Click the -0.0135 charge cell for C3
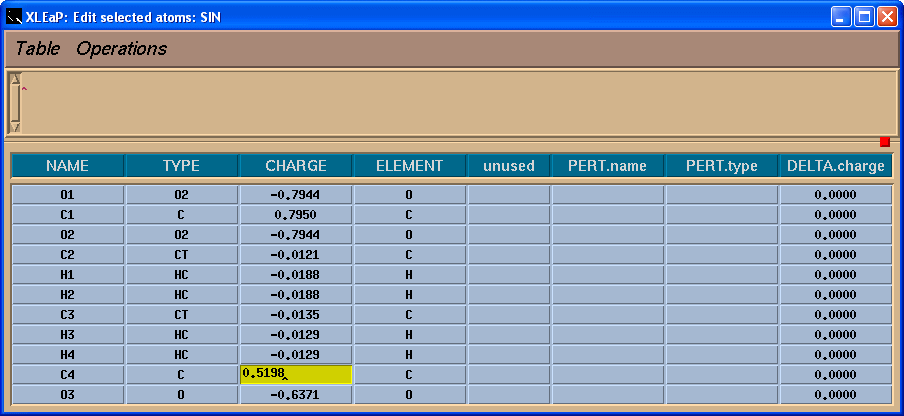This screenshot has height=416, width=904. (x=296, y=315)
